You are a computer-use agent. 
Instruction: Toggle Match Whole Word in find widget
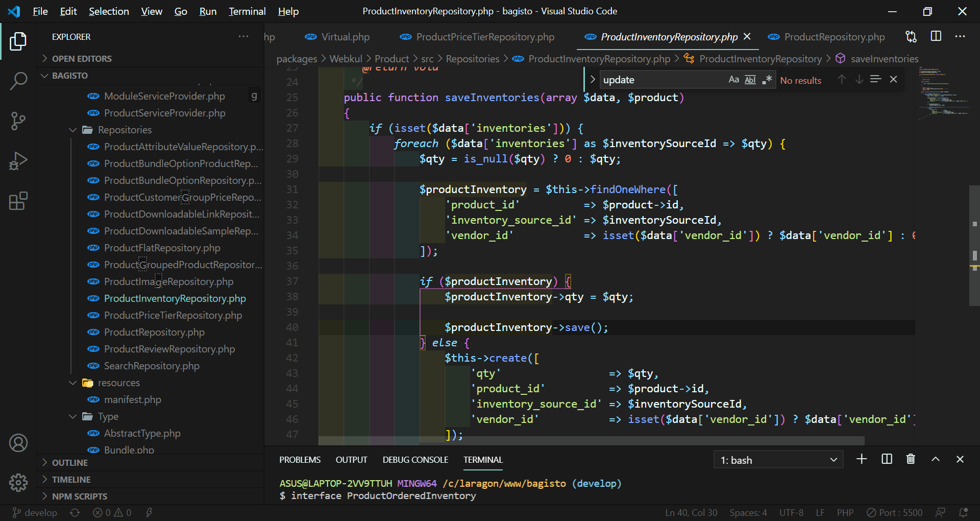tap(750, 80)
